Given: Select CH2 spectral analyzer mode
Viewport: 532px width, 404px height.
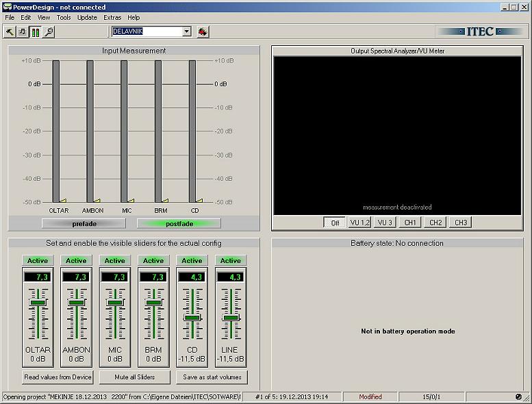Looking at the screenshot, I should point(435,223).
